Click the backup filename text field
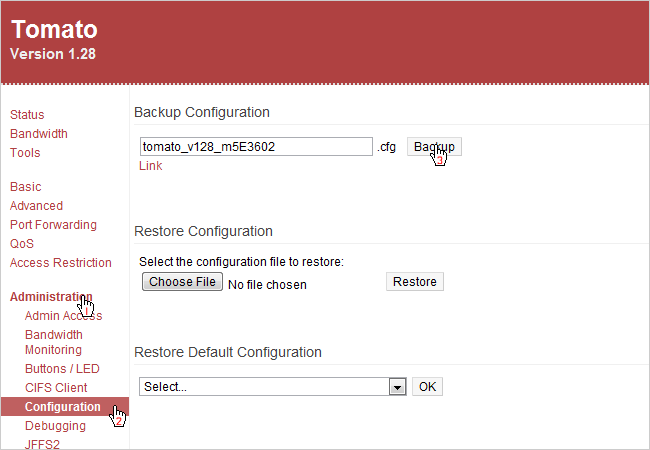650x450 pixels. [x=256, y=147]
